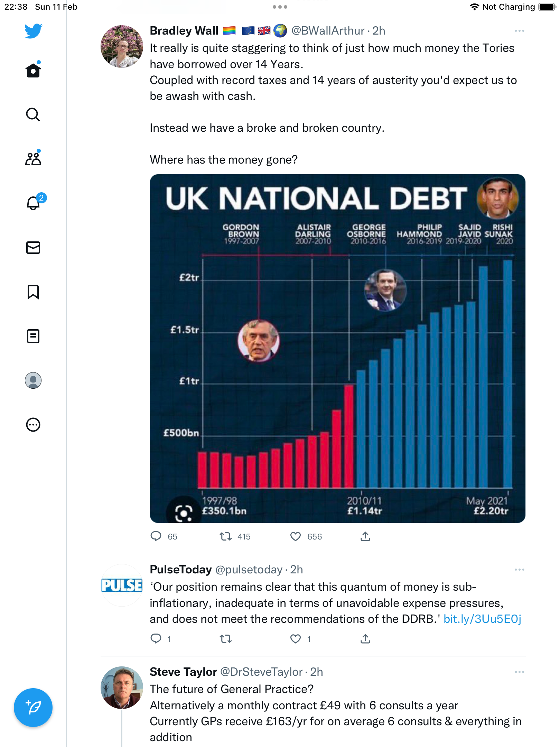Go to the Home feed icon
Screen dimensions: 560x747
pos(33,70)
